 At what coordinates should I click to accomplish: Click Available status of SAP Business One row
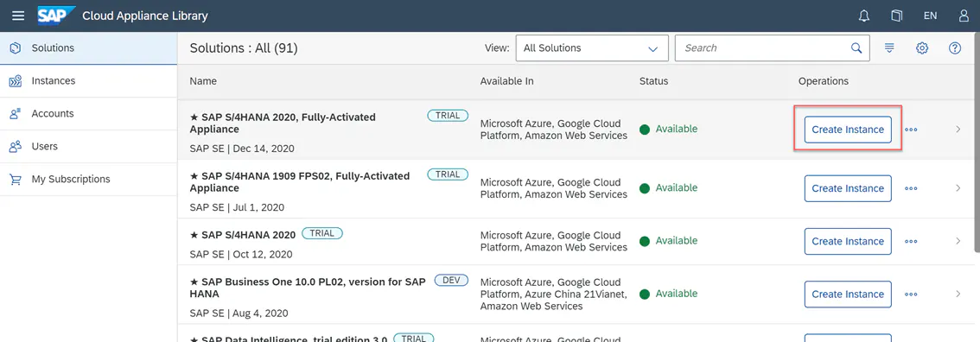[668, 294]
